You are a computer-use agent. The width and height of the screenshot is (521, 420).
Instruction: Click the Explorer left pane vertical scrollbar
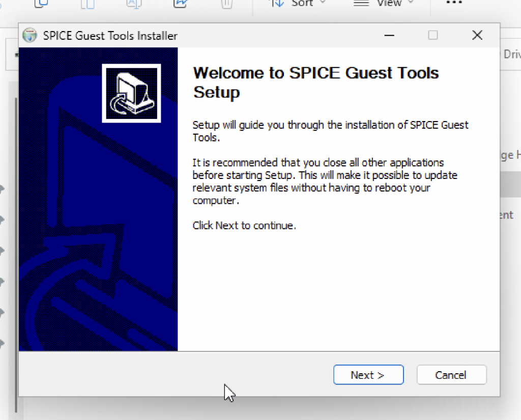point(16,254)
